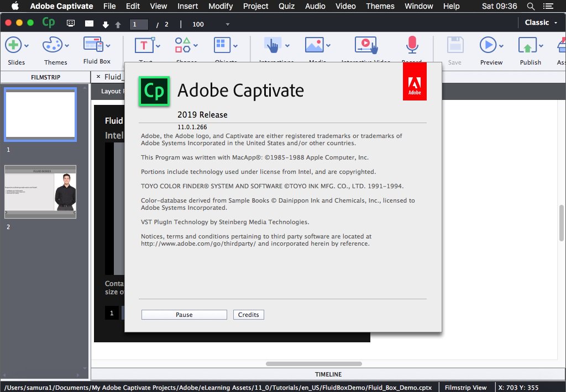
Task: Click the Interactions hand icon
Action: pyautogui.click(x=272, y=45)
